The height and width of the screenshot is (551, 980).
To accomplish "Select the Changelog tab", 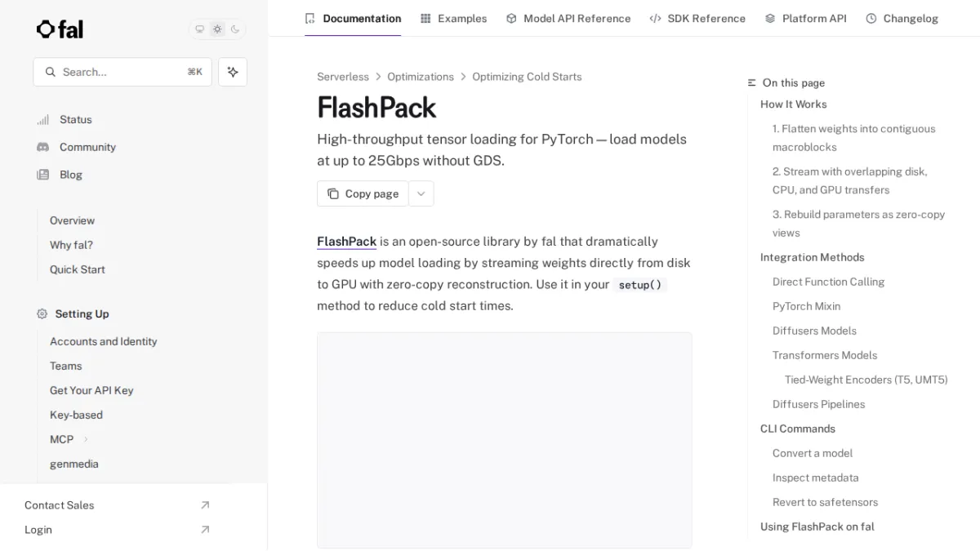I will [x=902, y=18].
